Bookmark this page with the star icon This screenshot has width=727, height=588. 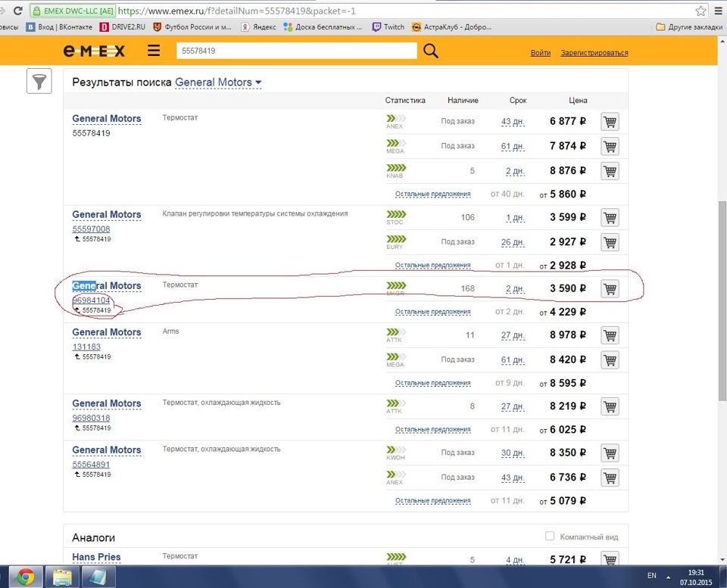coord(700,11)
